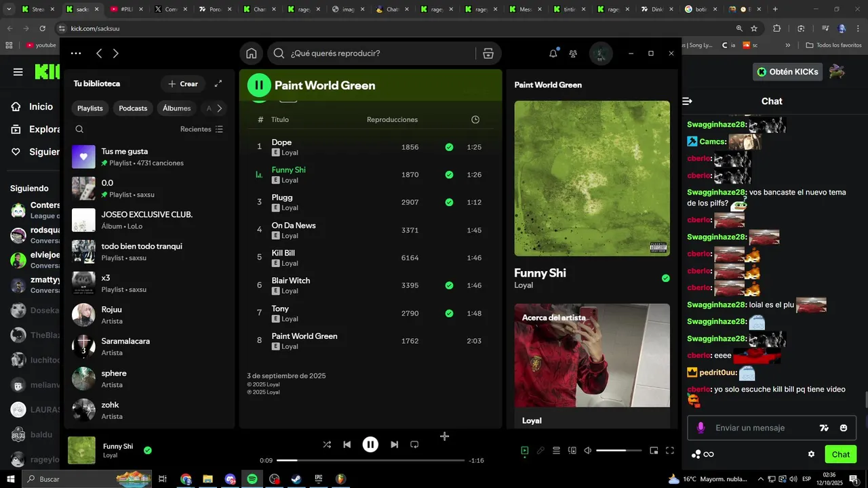The width and height of the screenshot is (868, 488).
Task: Toggle the lyrics microphone icon
Action: [540, 450]
